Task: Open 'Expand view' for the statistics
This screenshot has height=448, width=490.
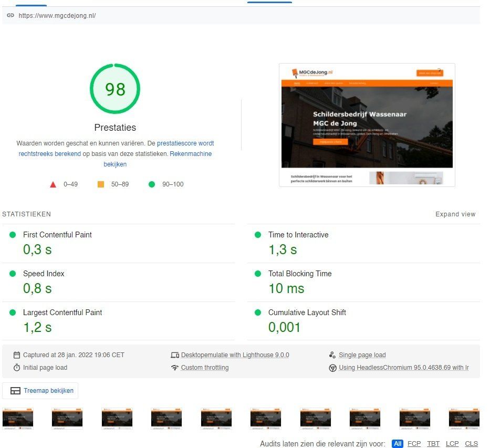Action: pyautogui.click(x=455, y=214)
